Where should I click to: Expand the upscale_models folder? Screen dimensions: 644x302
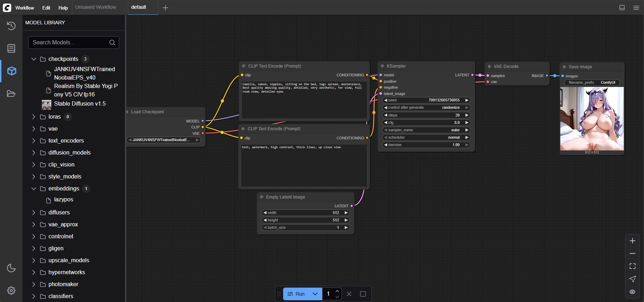pos(34,260)
